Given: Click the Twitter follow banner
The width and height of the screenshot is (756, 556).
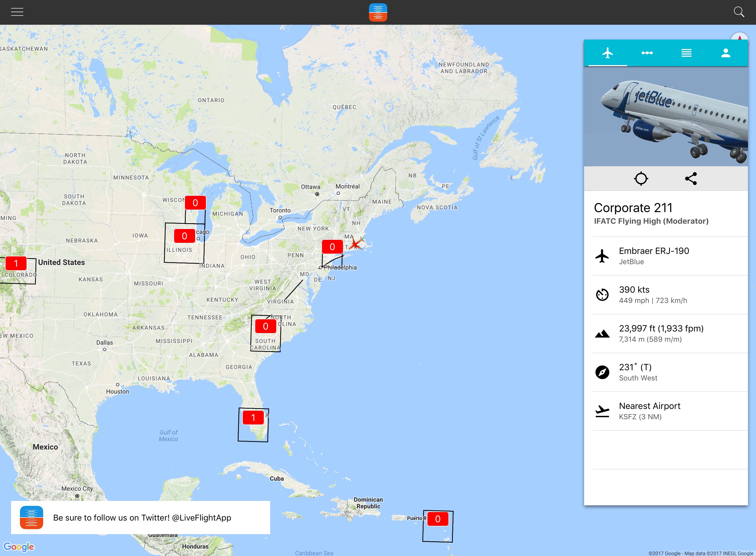Looking at the screenshot, I should click(141, 518).
